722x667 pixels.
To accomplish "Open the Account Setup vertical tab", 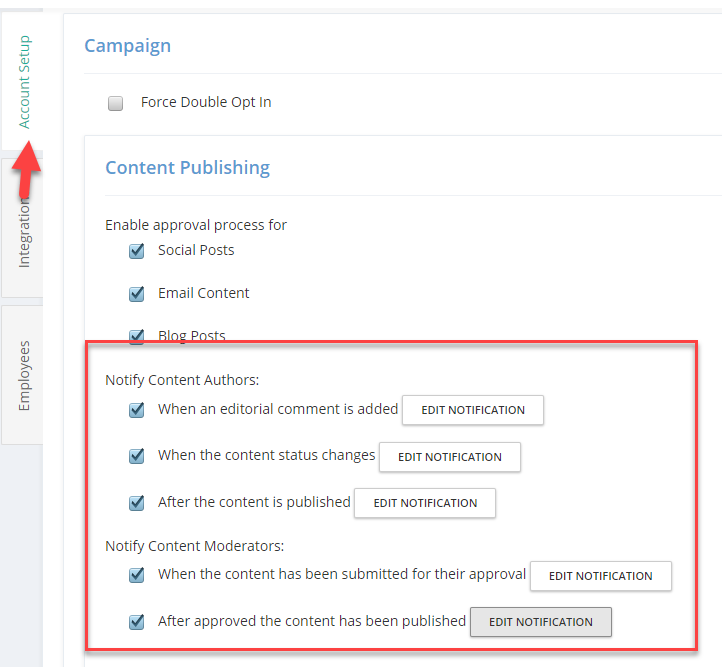I will click(23, 81).
